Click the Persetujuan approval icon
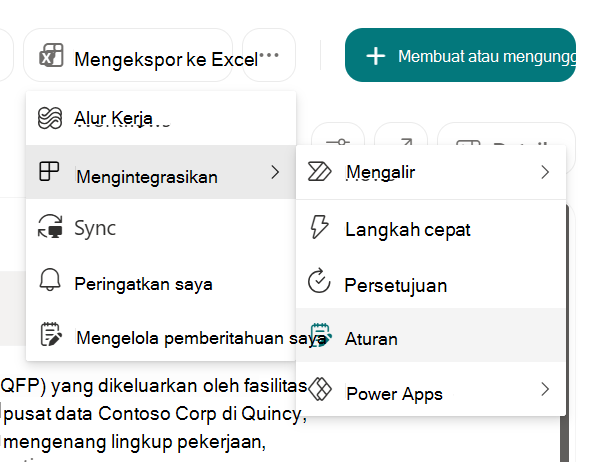 click(319, 280)
